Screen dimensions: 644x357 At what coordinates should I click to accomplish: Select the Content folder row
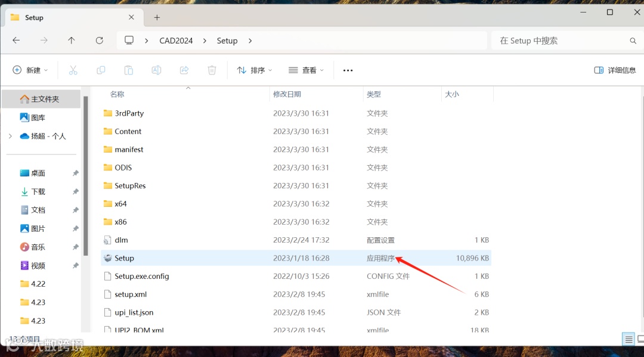[296, 131]
